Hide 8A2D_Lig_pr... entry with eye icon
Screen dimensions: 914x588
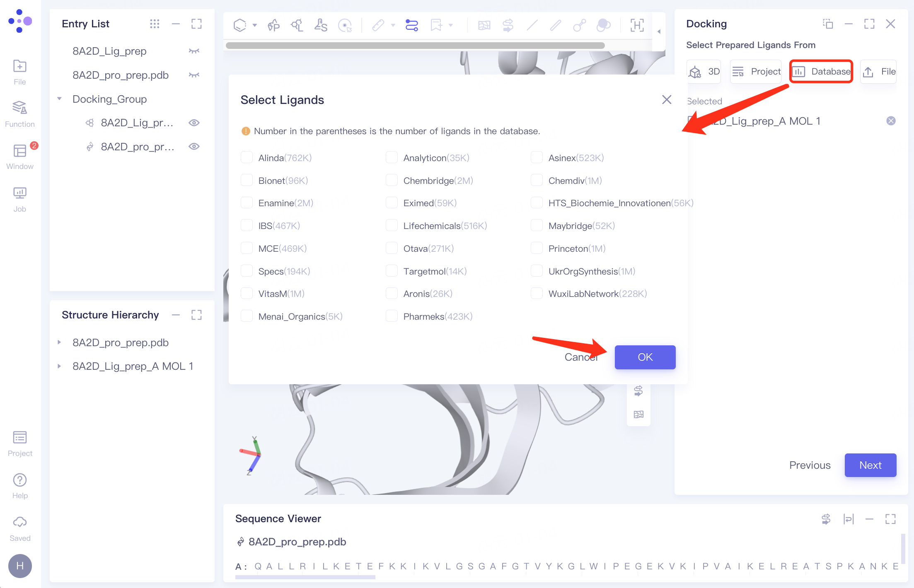coord(194,123)
